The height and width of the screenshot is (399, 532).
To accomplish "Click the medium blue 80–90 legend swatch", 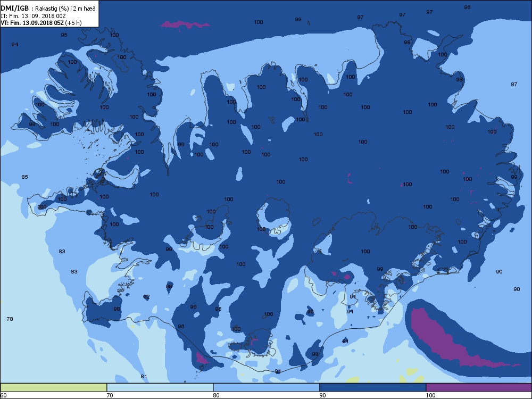I will tap(267, 387).
